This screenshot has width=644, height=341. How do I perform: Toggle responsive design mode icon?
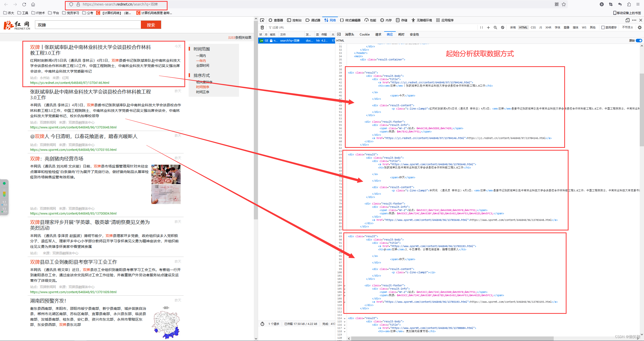(627, 20)
